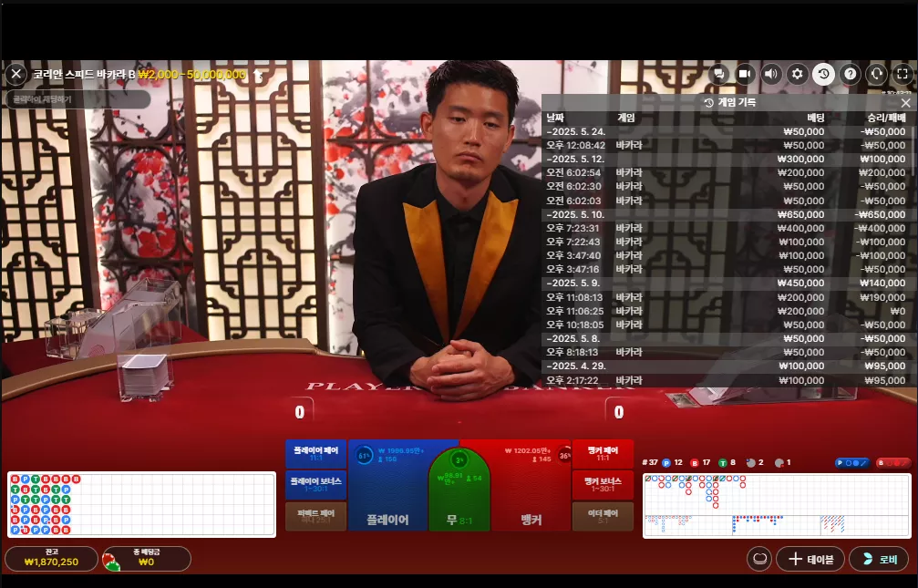This screenshot has height=588, width=918.
Task: Click the 총 베팅금 total bet display
Action: click(x=147, y=558)
